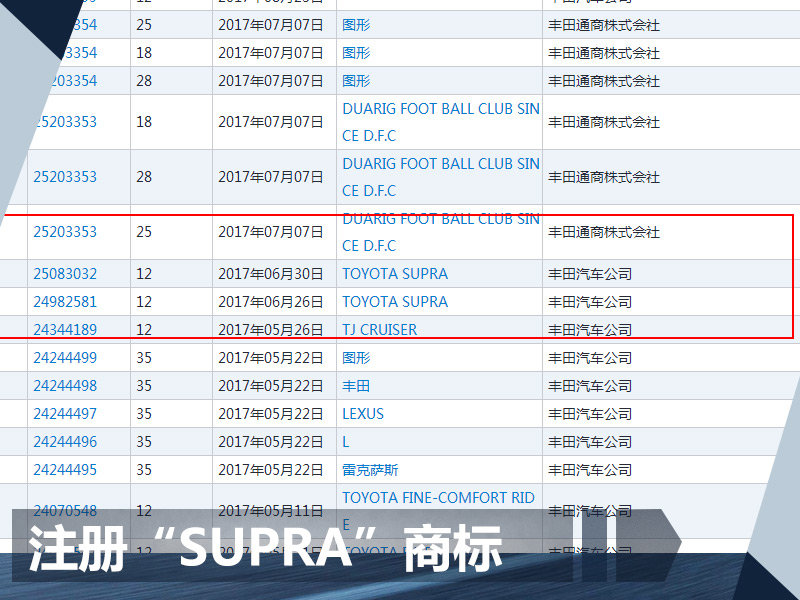
Task: Open application number 24982581 link
Action: [65, 302]
